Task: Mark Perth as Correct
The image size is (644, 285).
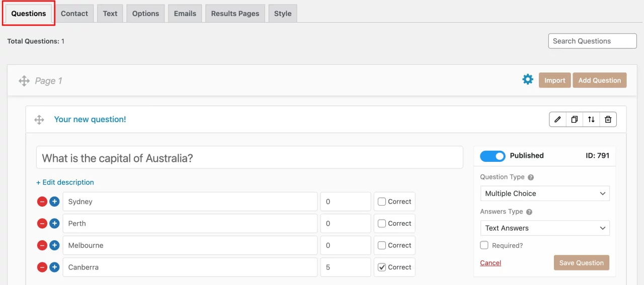Action: point(382,224)
